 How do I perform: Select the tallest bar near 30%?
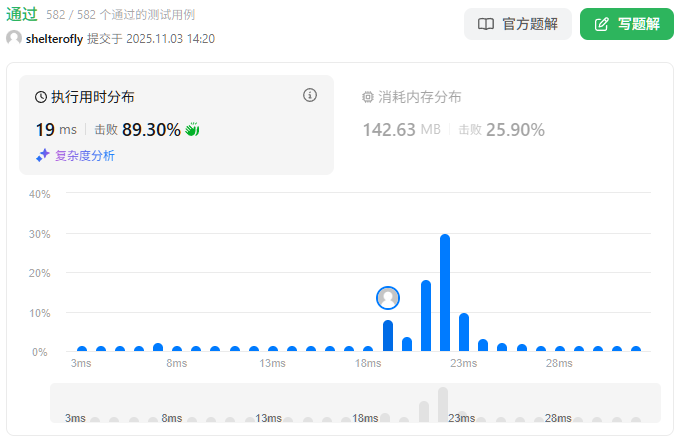[445, 293]
